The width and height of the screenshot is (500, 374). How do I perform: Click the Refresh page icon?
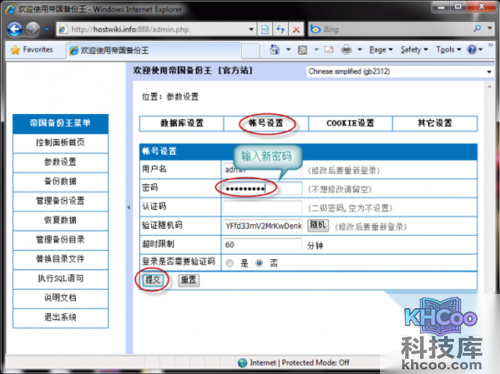281,29
